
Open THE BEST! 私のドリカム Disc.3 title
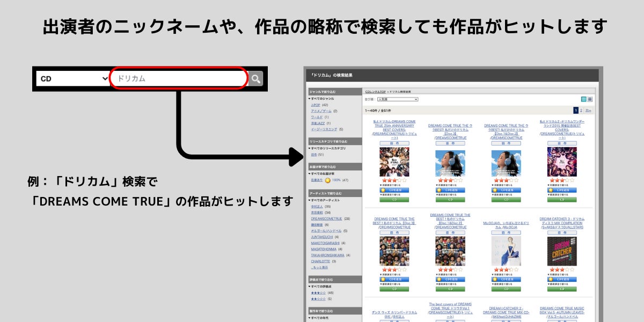click(x=394, y=223)
